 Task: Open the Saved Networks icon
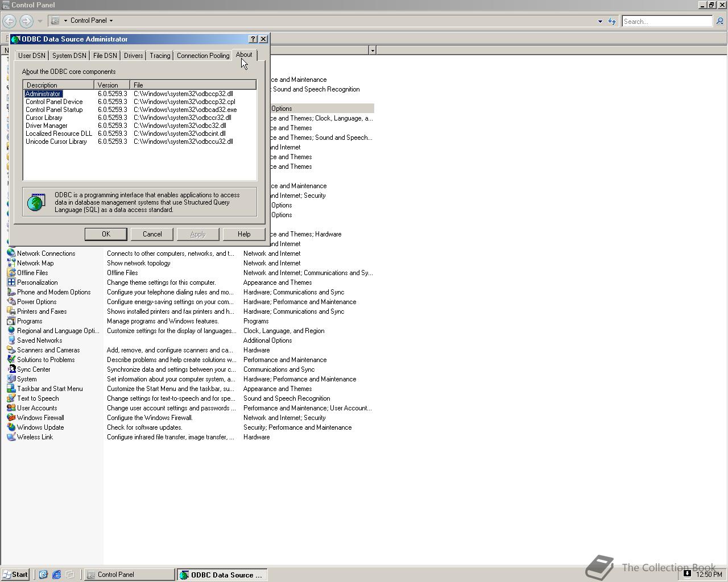tap(11, 340)
